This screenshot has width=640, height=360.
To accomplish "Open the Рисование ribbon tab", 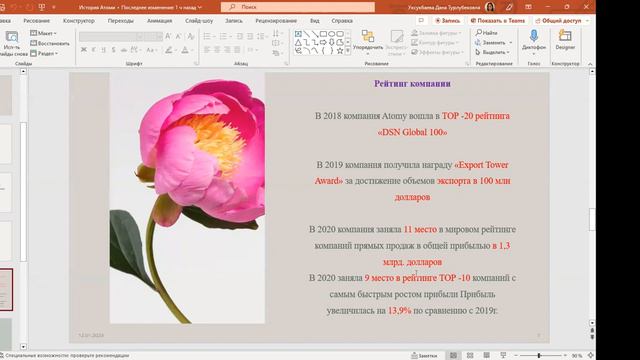I will click(36, 21).
